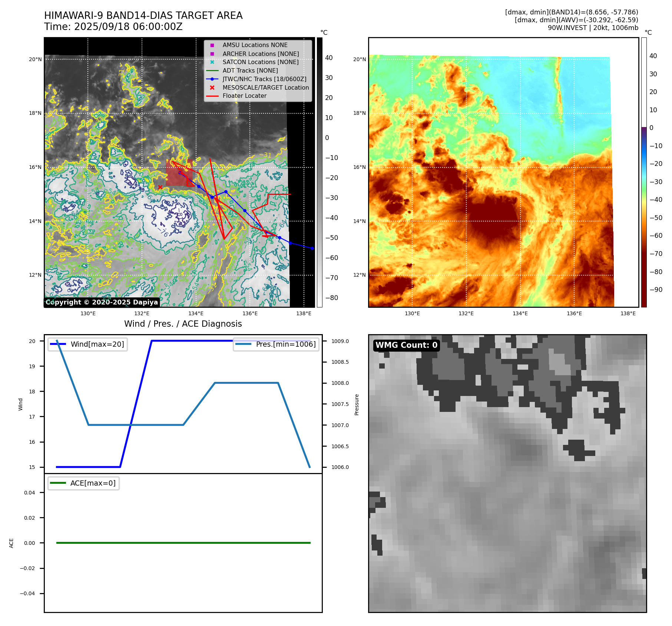Click the Pres.[min=1006] legend entry

276,344
